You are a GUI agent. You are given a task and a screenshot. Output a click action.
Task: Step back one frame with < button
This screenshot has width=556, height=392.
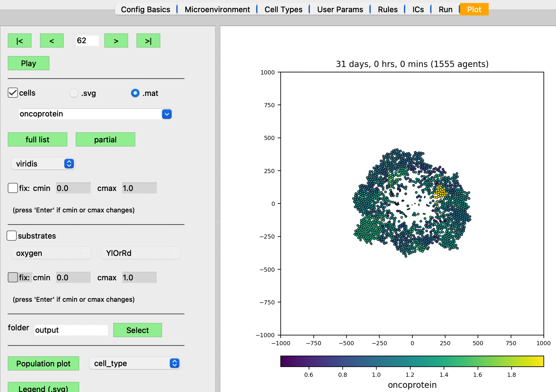click(x=52, y=41)
